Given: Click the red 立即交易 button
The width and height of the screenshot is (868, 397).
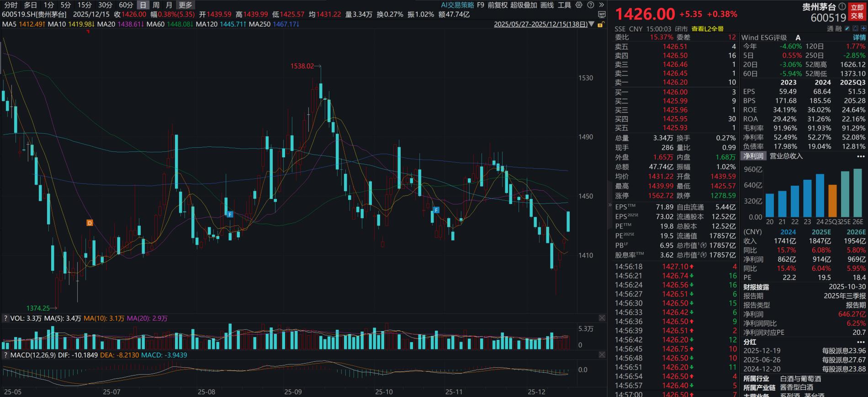Looking at the screenshot, I should coord(857,11).
